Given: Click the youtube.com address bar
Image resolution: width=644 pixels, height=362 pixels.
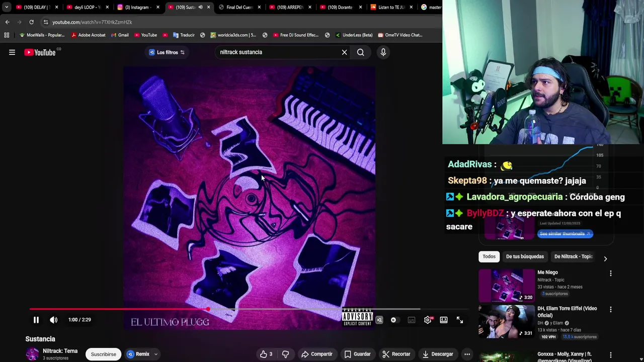Looking at the screenshot, I should 242,22.
